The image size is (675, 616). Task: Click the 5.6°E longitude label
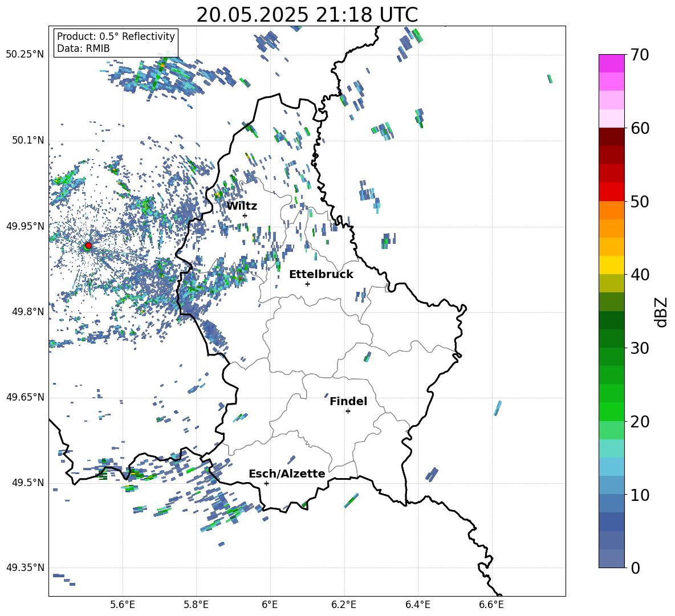pos(123,605)
